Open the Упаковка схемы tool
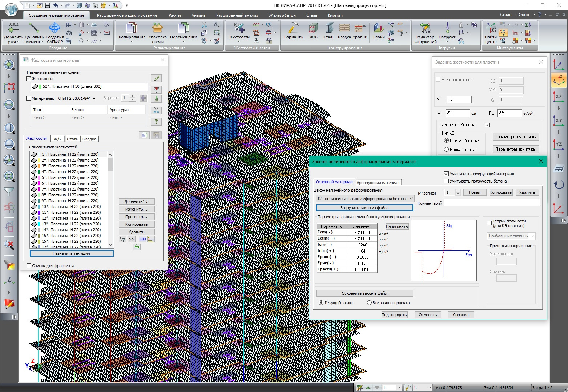The width and height of the screenshot is (568, 392). [x=157, y=29]
